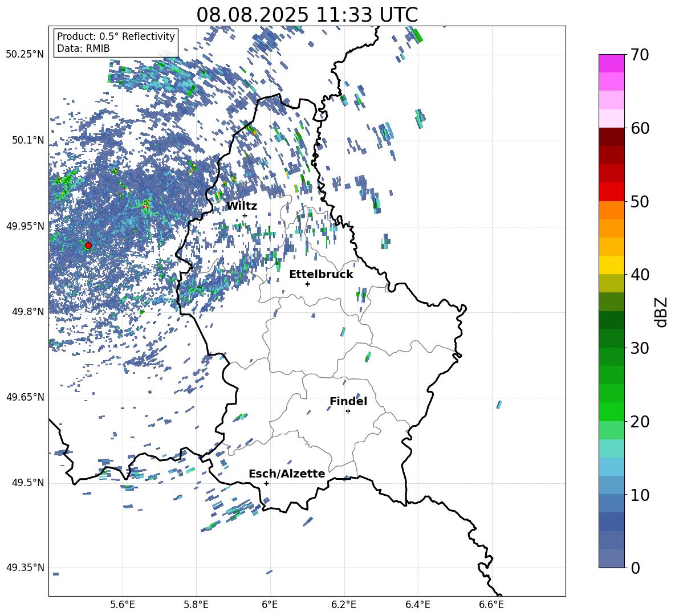Image resolution: width=675 pixels, height=616 pixels.
Task: Click the colorbar tick value 40
Action: click(x=640, y=275)
